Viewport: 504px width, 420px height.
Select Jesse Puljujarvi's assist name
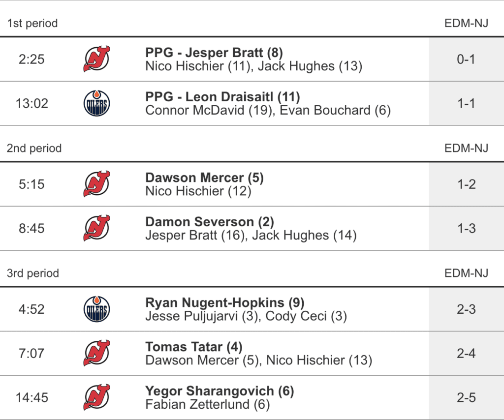192,316
